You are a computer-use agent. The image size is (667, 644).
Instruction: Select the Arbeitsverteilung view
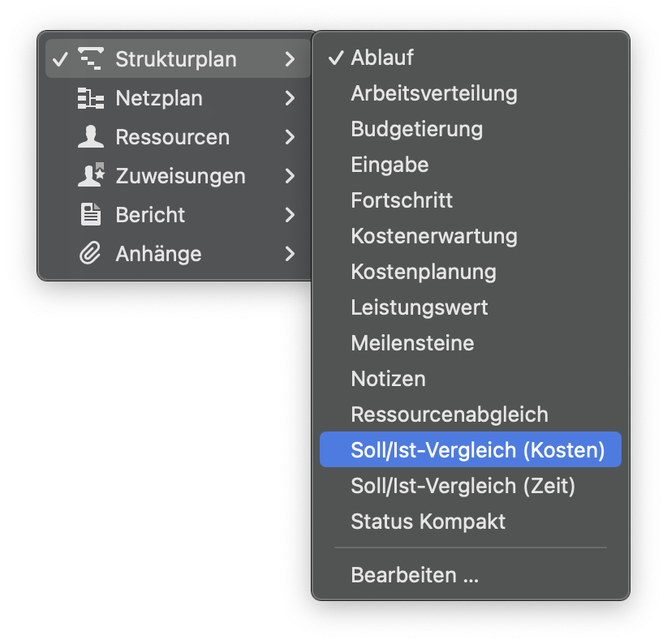433,93
